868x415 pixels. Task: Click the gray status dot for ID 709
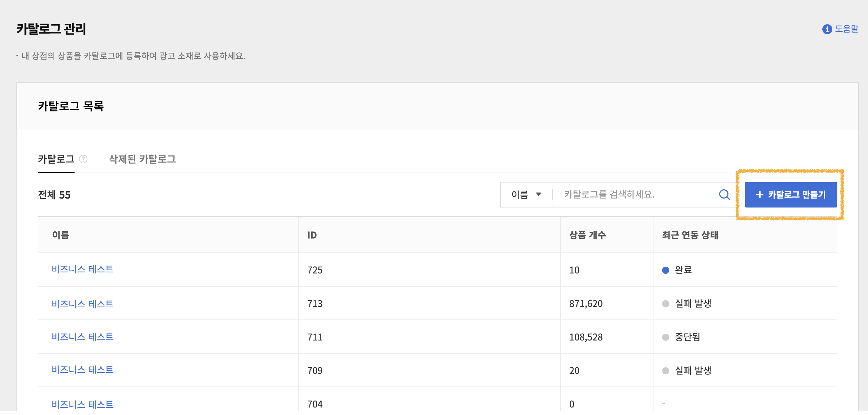(x=665, y=371)
